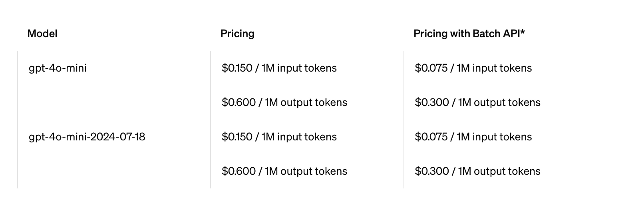Click gpt-4o-mini Batch API $0.075 input price

tap(431, 68)
